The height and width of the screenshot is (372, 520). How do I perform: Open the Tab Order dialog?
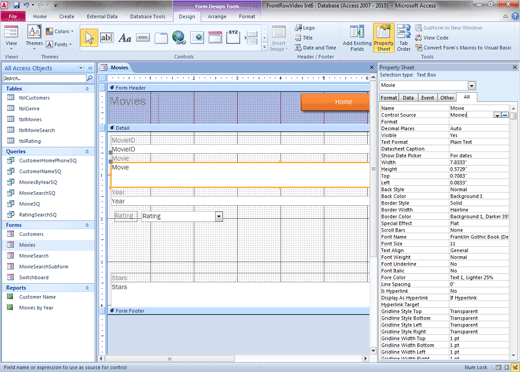click(404, 38)
